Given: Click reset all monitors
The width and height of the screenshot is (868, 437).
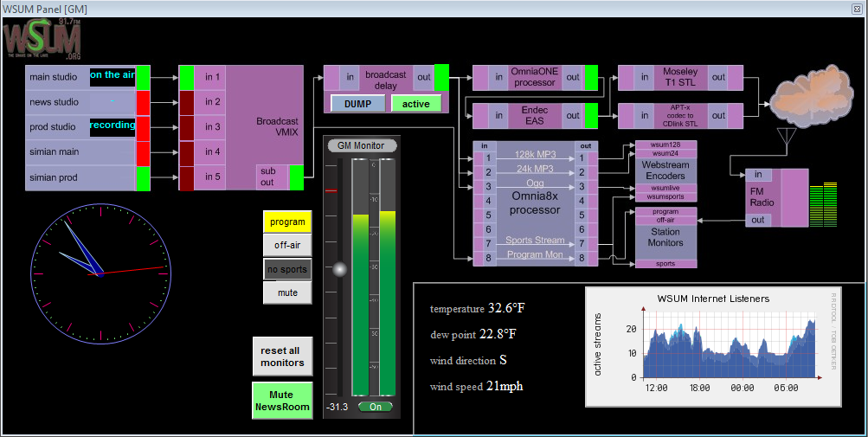Looking at the screenshot, I should coord(282,357).
